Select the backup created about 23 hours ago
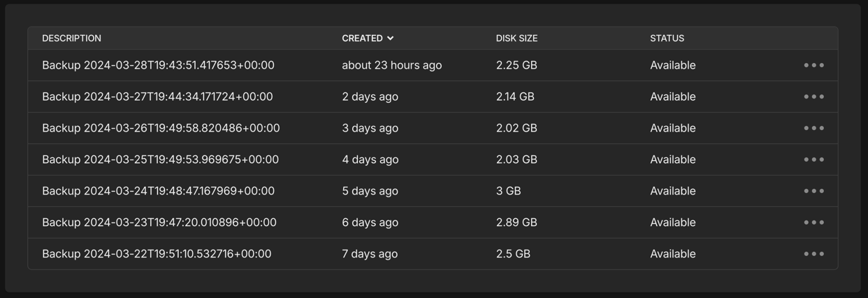 pyautogui.click(x=391, y=65)
